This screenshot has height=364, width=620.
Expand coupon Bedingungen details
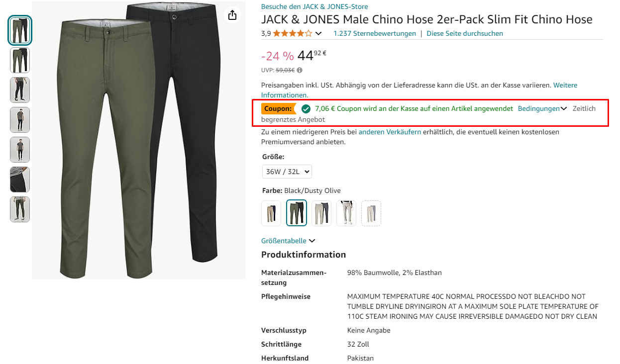[x=542, y=108]
